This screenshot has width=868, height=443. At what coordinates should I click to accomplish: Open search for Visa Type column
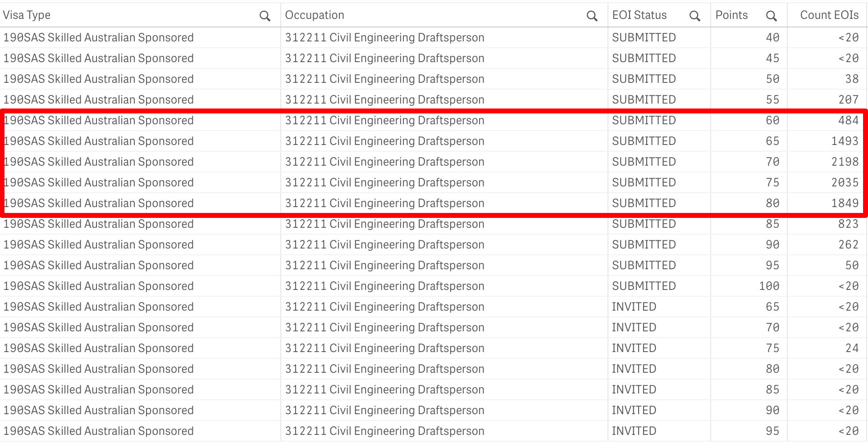265,16
